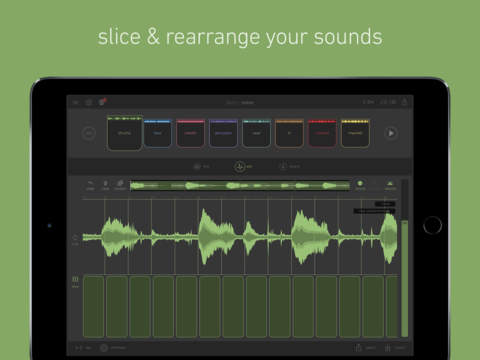Image resolution: width=480 pixels, height=360 pixels.
Task: Click the loop icon left of the main waveform
Action: point(76,239)
